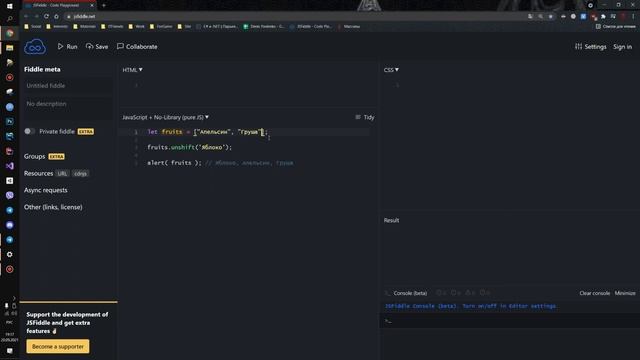
Task: Open Visual Studio from the taskbar
Action: click(9, 166)
